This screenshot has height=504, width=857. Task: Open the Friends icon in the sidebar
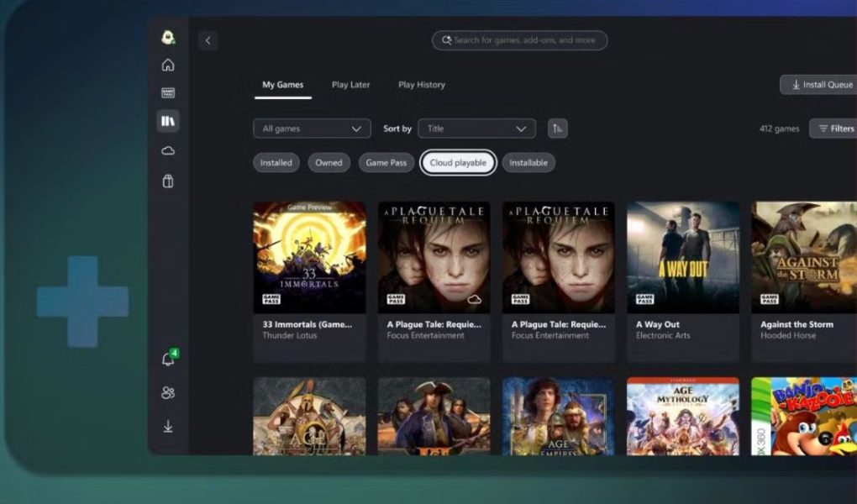click(x=168, y=393)
